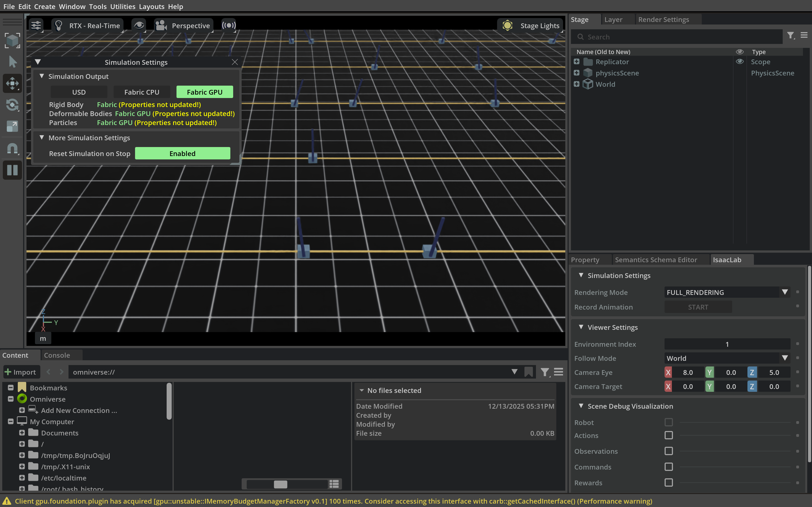Enable the Actions debug checkbox

click(x=668, y=435)
